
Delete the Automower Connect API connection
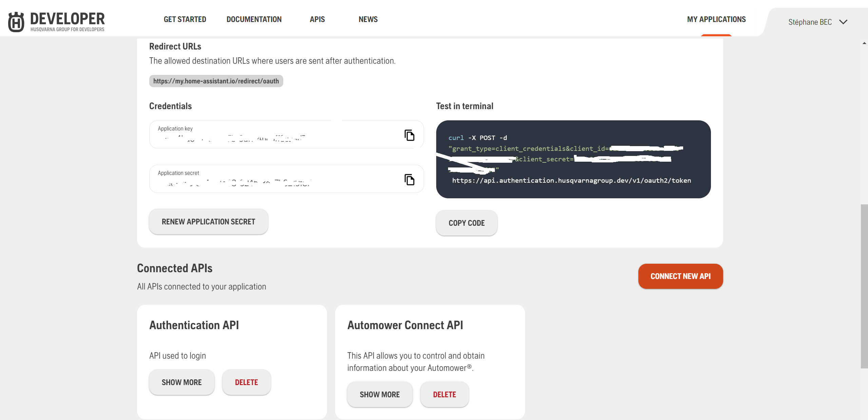(x=445, y=395)
